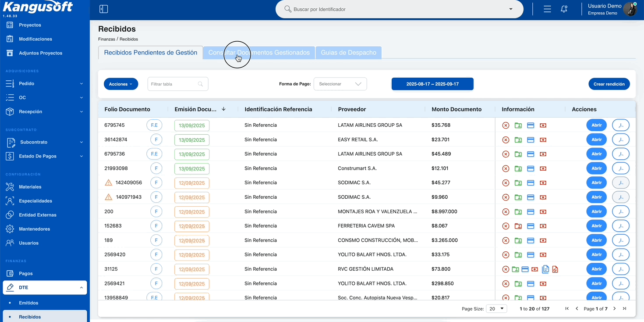
Task: Click the Materiales tools icon
Action: click(x=10, y=187)
